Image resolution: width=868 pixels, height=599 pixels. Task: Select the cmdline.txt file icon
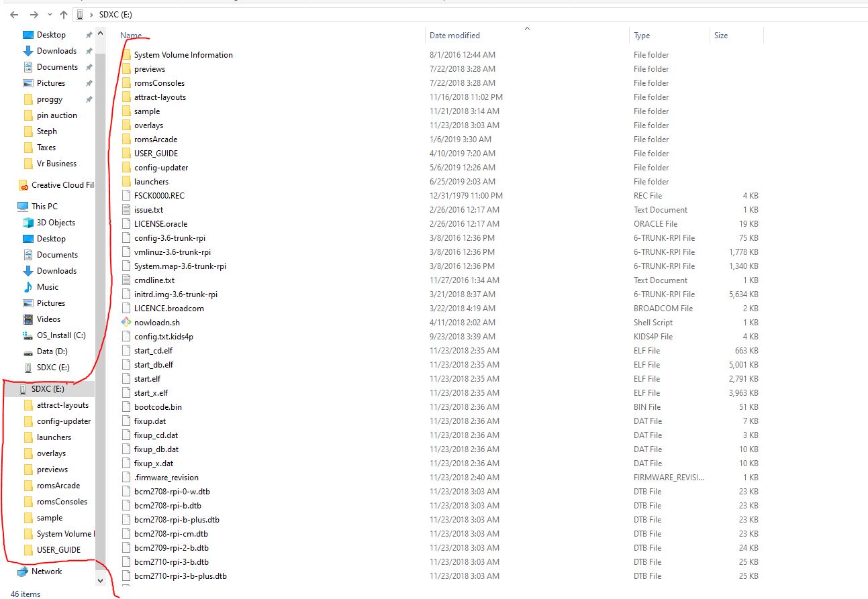127,280
